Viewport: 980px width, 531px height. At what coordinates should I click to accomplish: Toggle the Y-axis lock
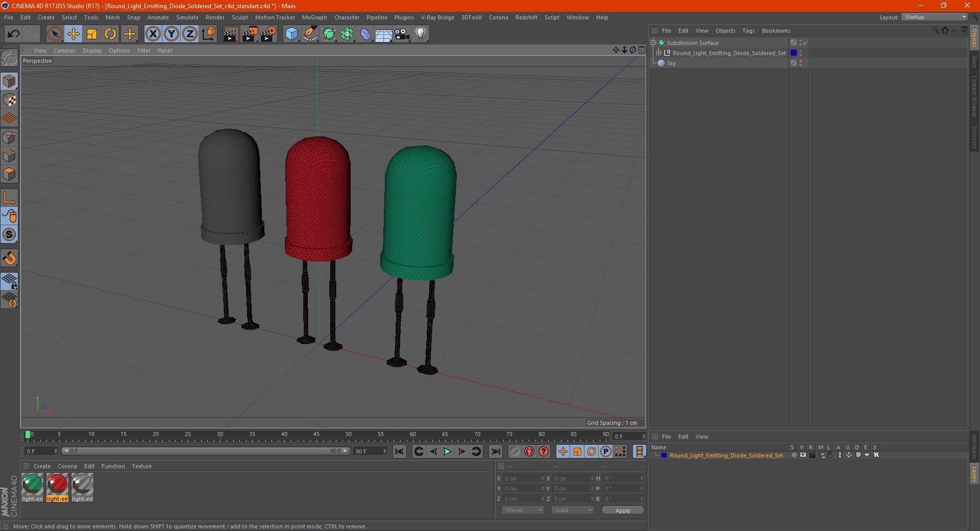tap(171, 34)
